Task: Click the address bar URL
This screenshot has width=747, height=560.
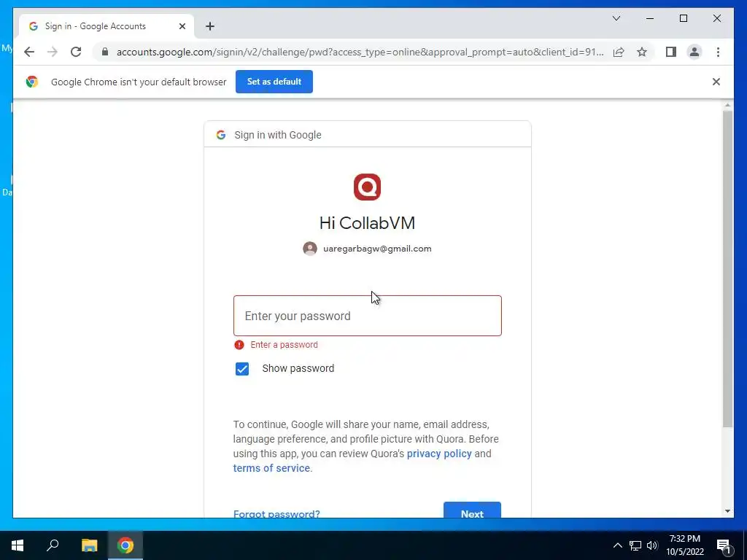Action: click(360, 52)
